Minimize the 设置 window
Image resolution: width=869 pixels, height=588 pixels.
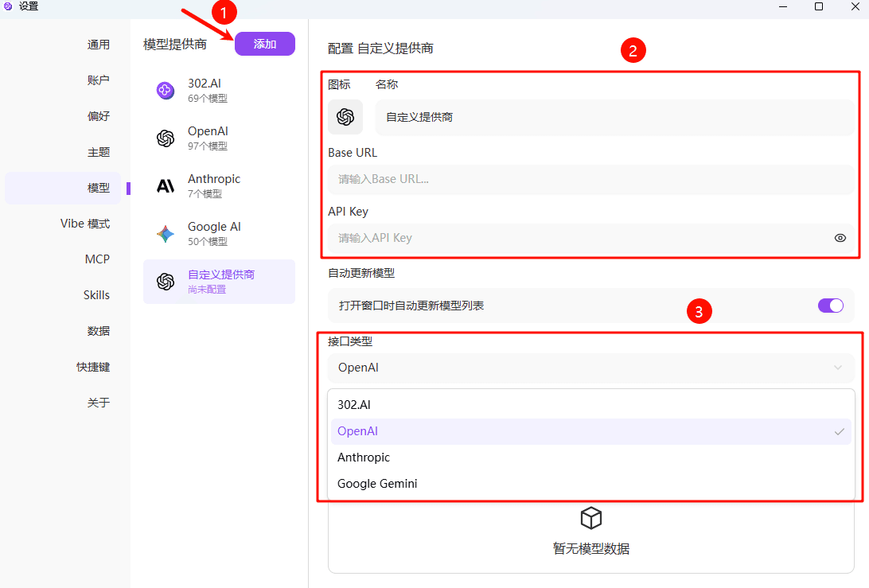click(x=783, y=6)
